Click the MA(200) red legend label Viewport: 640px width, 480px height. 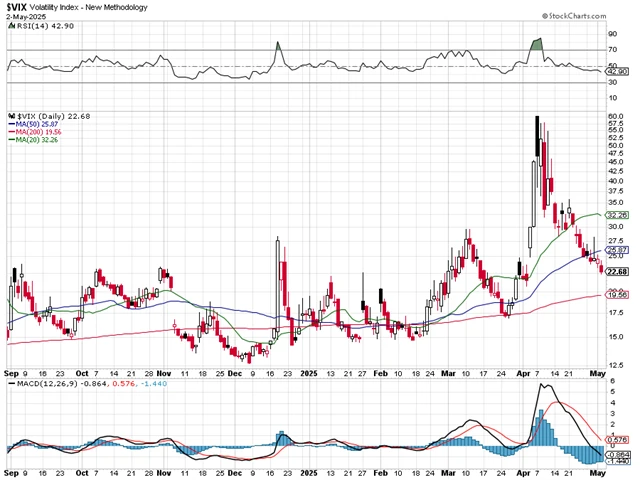click(39, 132)
